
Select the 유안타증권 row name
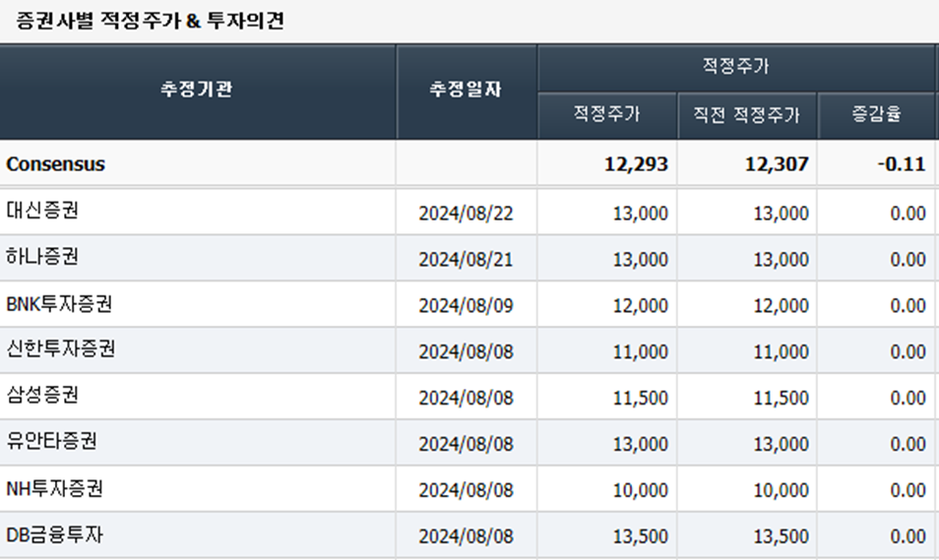[x=51, y=441]
